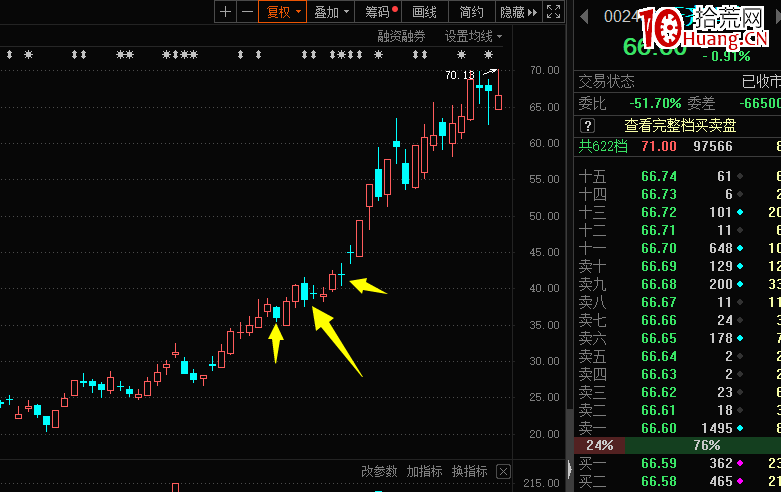The height and width of the screenshot is (492, 781).
Task: Click 改参数 to change parameters
Action: pos(379,471)
